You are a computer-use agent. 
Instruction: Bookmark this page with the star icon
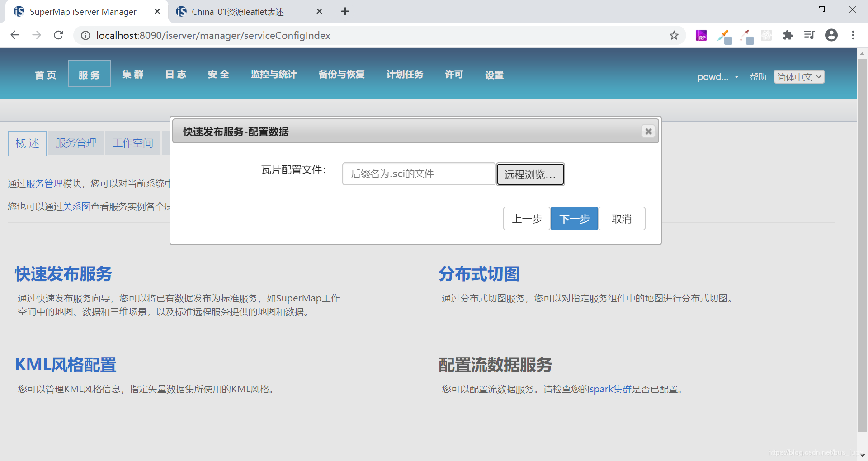point(674,35)
